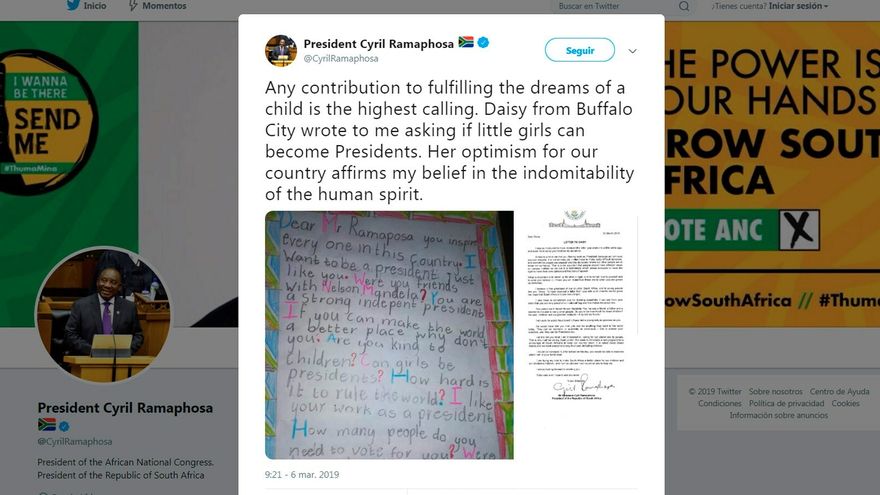Open Centro de Ayuda footer link
Viewport: 880px width, 495px height.
pyautogui.click(x=840, y=392)
